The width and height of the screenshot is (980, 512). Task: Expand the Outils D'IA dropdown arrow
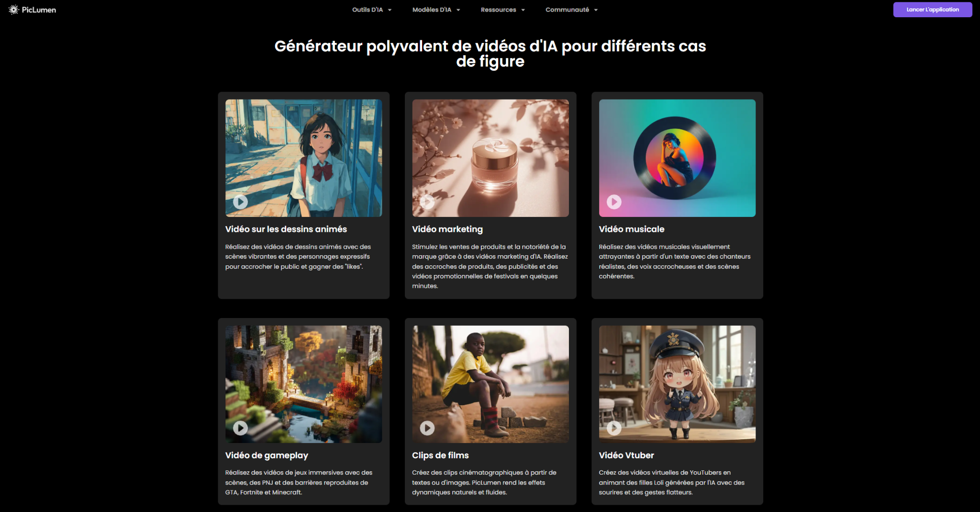point(390,10)
